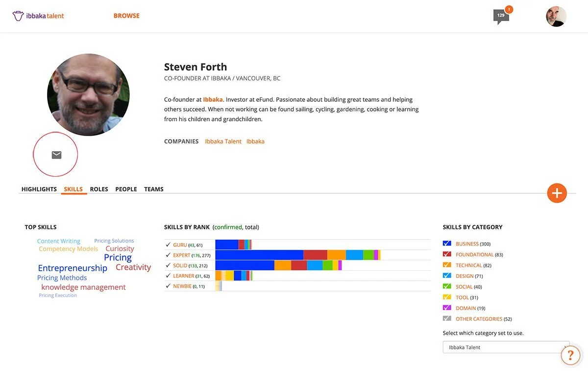
Task: Click the OTHER CATEGORIES label
Action: (479, 319)
